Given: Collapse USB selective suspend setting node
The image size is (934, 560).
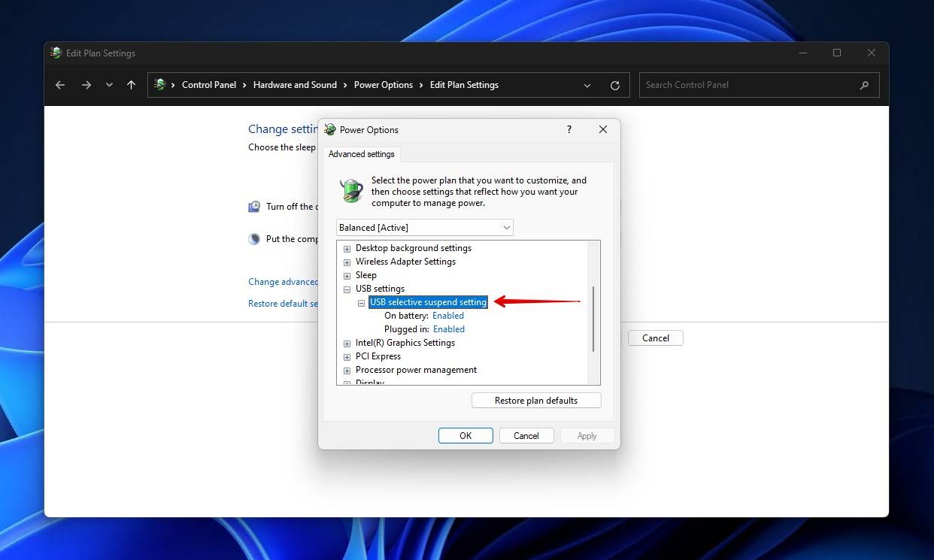Looking at the screenshot, I should (361, 302).
